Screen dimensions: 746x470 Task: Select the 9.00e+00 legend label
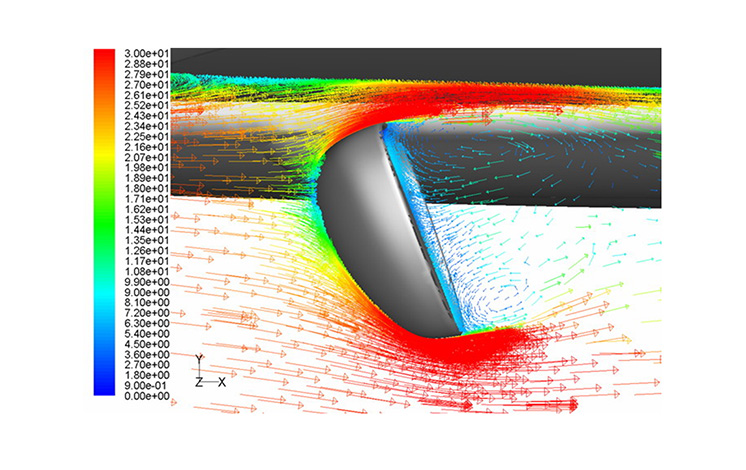pos(147,292)
